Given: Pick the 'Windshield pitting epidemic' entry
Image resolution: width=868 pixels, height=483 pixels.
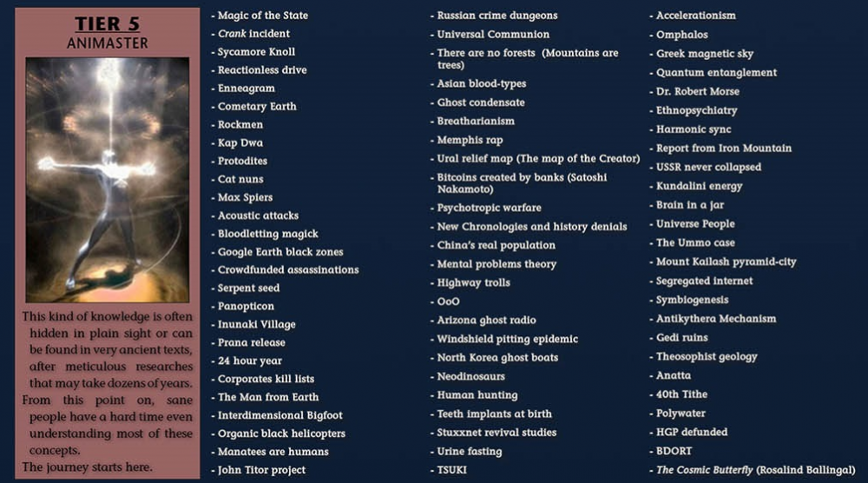Looking at the screenshot, I should click(507, 339).
